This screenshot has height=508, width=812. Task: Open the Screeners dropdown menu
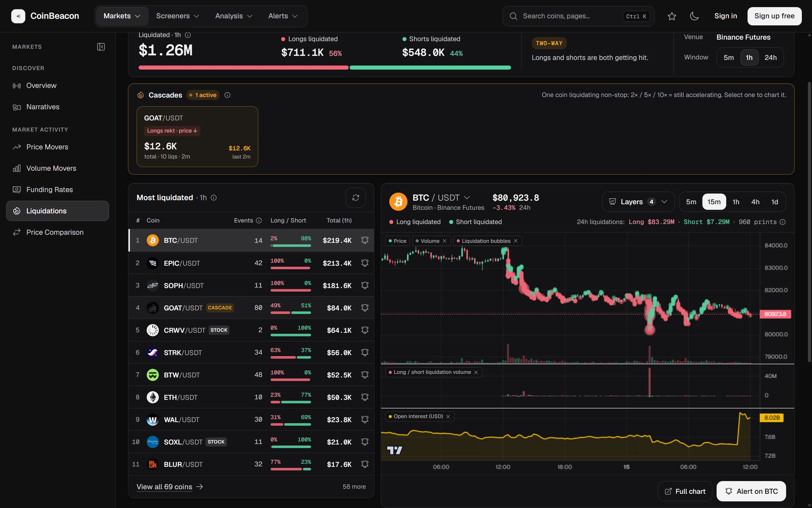(178, 16)
